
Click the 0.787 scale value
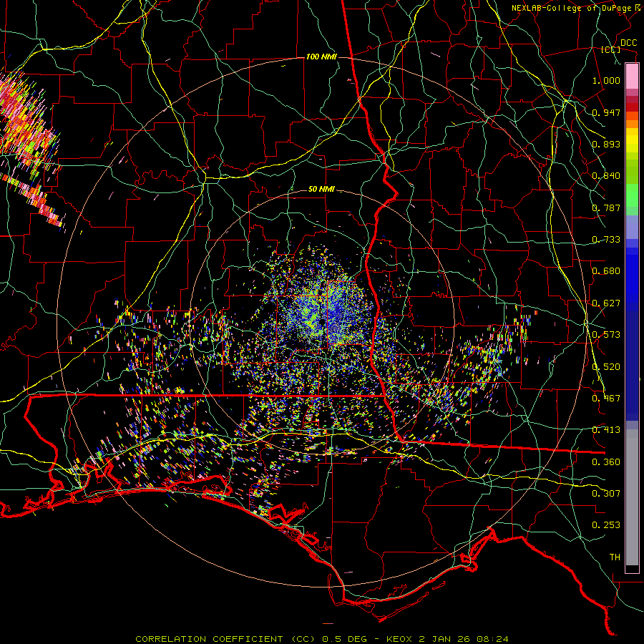tap(606, 208)
